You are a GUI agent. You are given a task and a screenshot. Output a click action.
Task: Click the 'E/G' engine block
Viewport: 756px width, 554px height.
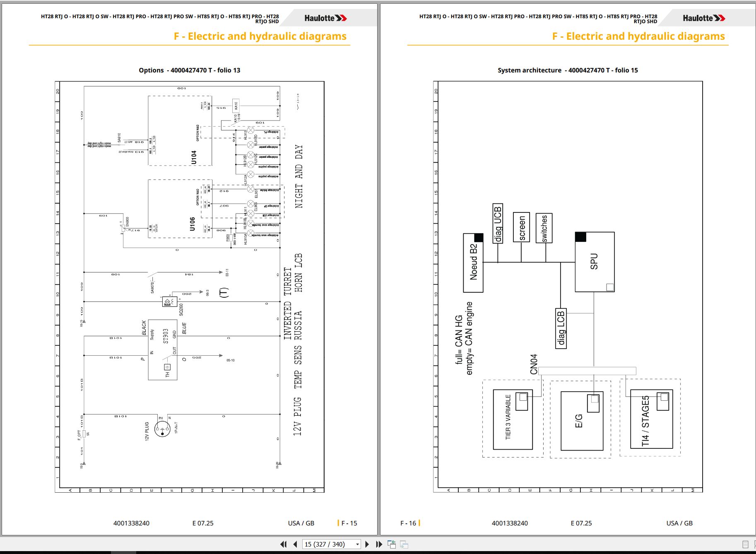pos(582,421)
